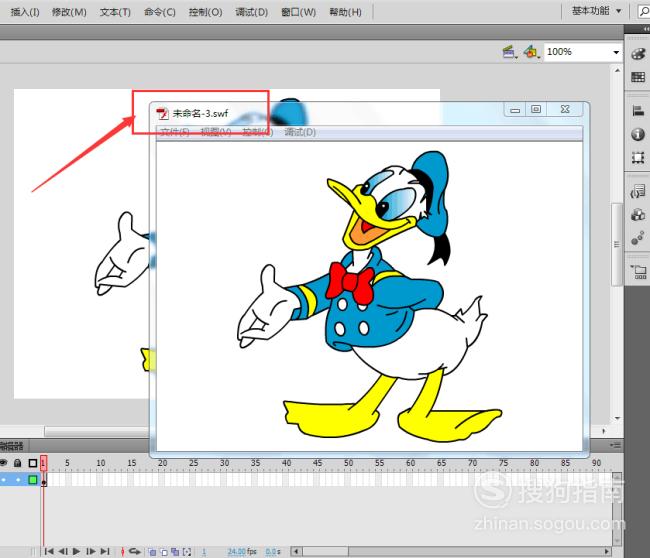This screenshot has width=650, height=558.
Task: Select the keyframe at frame 1
Action: click(44, 480)
